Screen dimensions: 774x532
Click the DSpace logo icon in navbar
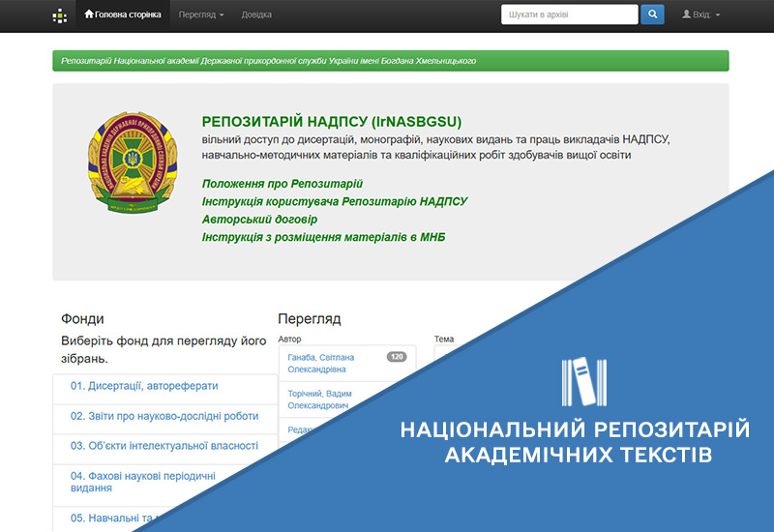60,15
